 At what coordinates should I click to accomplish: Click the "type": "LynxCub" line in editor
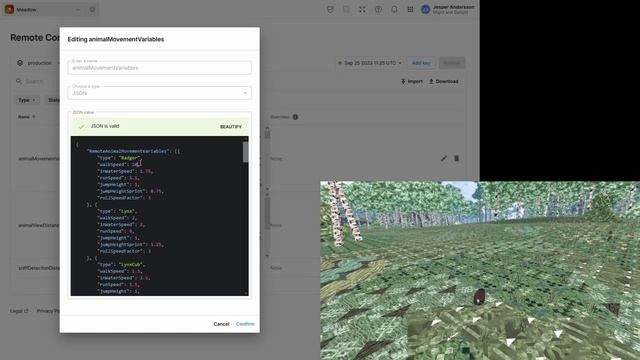[x=121, y=264]
